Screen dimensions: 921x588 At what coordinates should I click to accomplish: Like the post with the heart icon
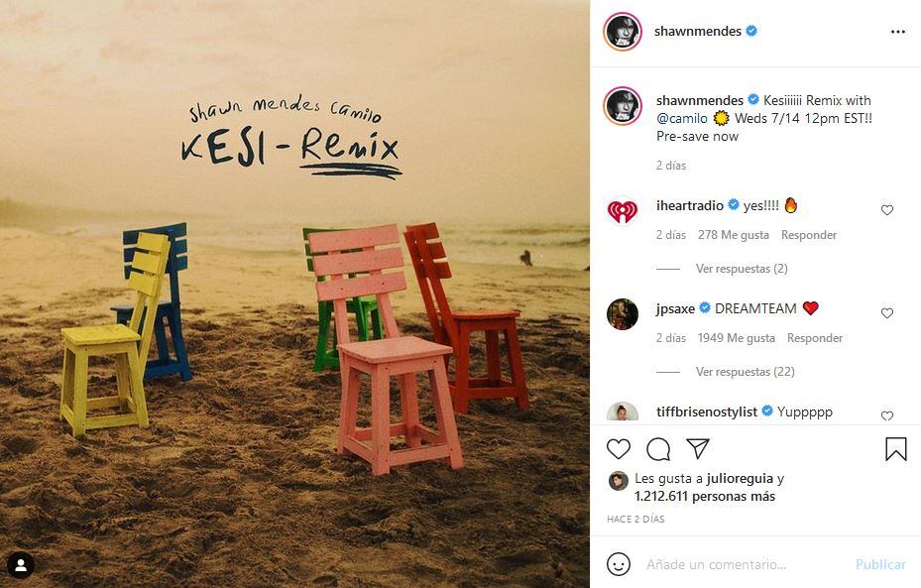(x=619, y=449)
